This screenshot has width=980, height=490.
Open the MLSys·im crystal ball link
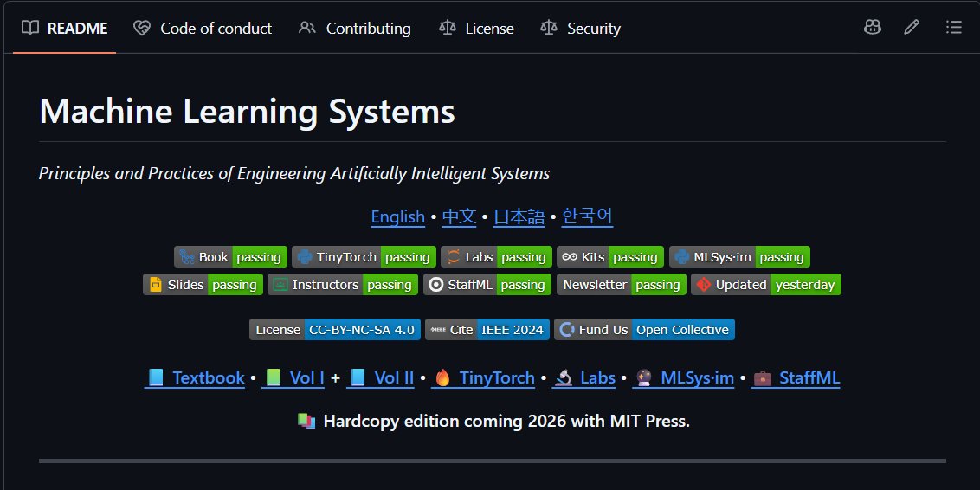[683, 378]
